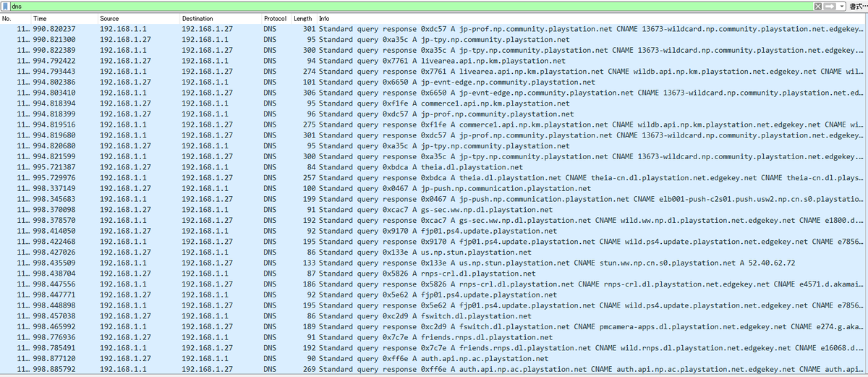Select the rnps-crl response at 998.447556

pos(431,284)
